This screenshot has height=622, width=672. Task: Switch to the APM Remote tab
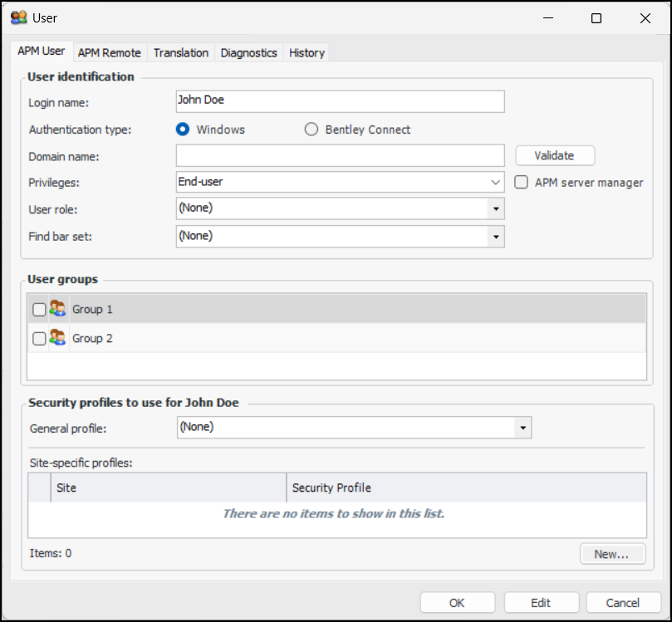click(110, 52)
